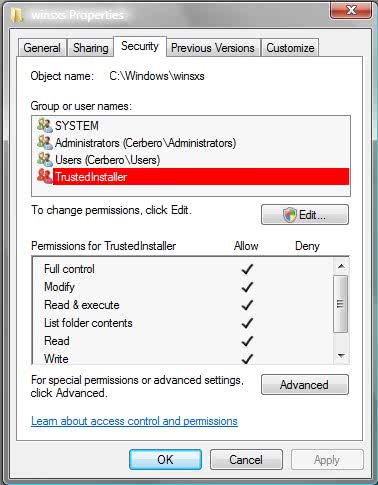This screenshot has width=378, height=485.
Task: Click the permissions list scroll down arrow
Action: [341, 356]
